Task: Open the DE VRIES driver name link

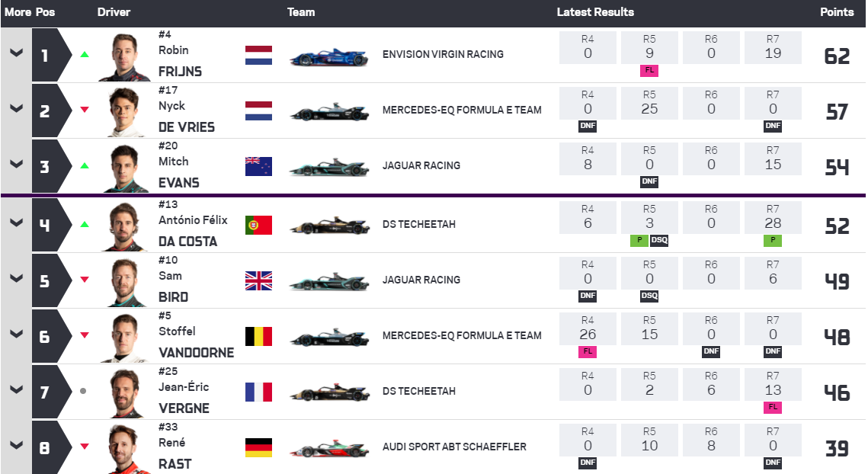Action: pyautogui.click(x=187, y=127)
